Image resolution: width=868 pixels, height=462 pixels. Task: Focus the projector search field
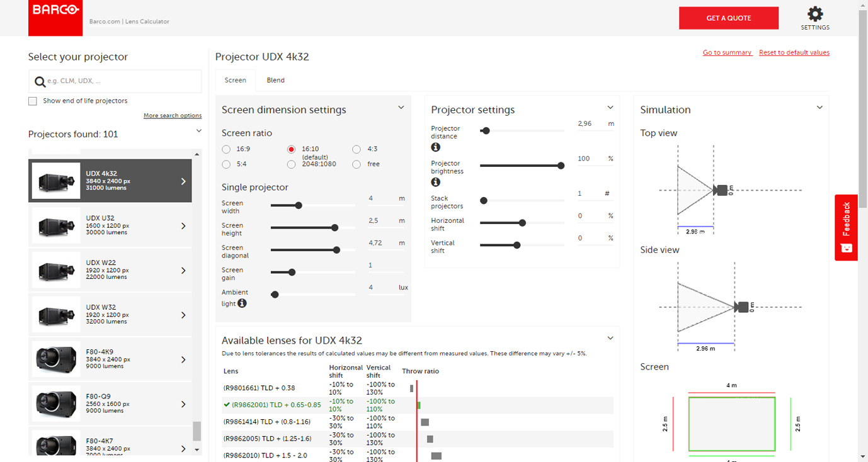click(115, 81)
